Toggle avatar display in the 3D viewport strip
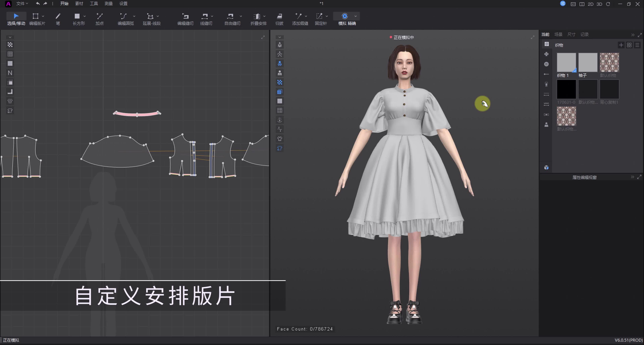 (279, 63)
